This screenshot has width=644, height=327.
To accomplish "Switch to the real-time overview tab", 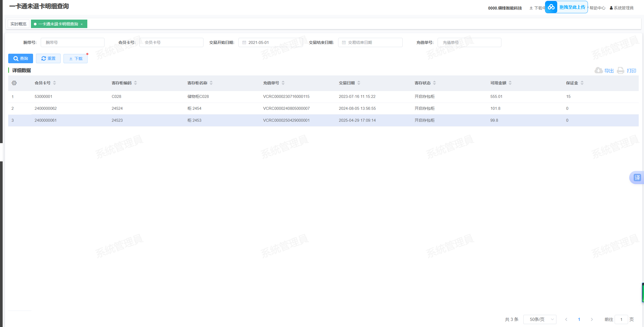I will tap(19, 24).
